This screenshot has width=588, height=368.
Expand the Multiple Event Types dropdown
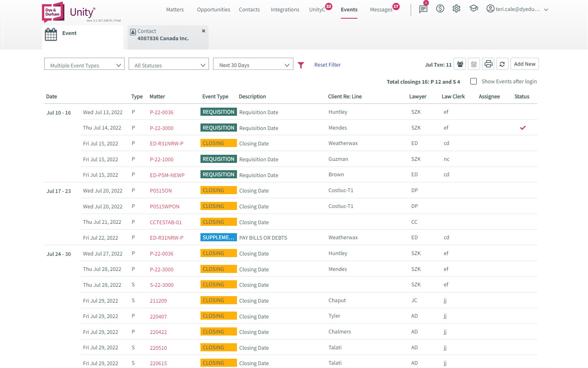pos(84,65)
